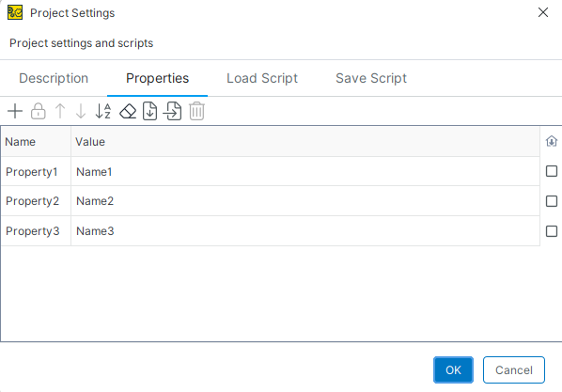This screenshot has height=392, width=562.
Task: Select the Property3 name cell
Action: [36, 231]
